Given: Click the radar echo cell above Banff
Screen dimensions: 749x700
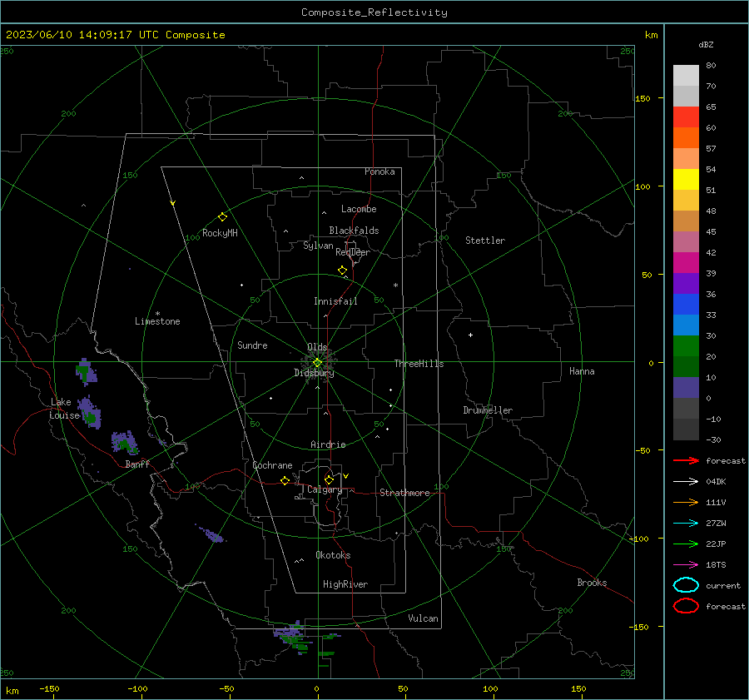Looking at the screenshot, I should (125, 443).
